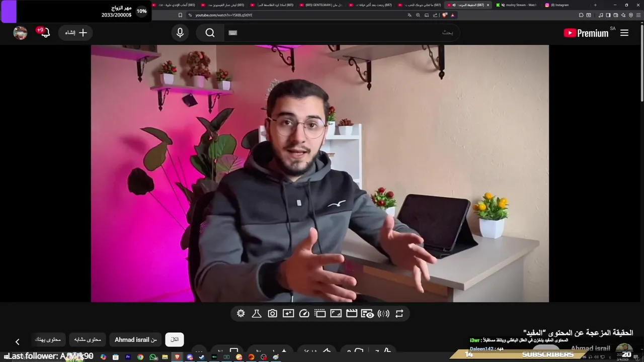Close the active YouTube video tab
Image resolution: width=644 pixels, height=362 pixels.
point(488,5)
